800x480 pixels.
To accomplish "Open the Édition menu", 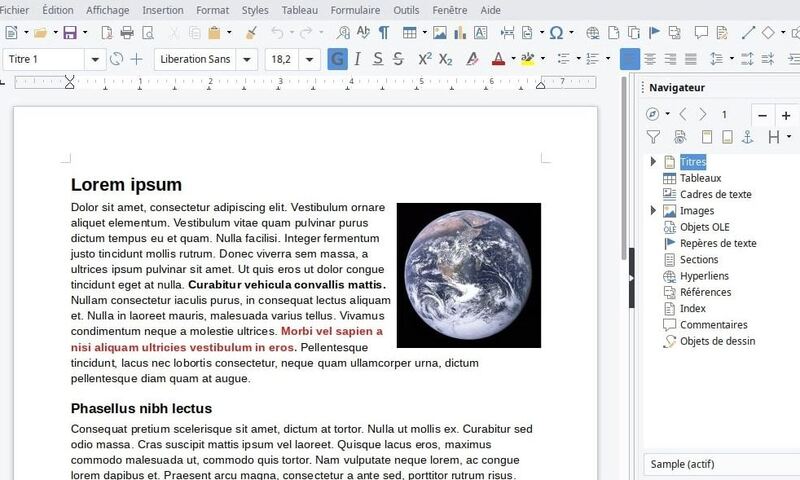I will (58, 10).
